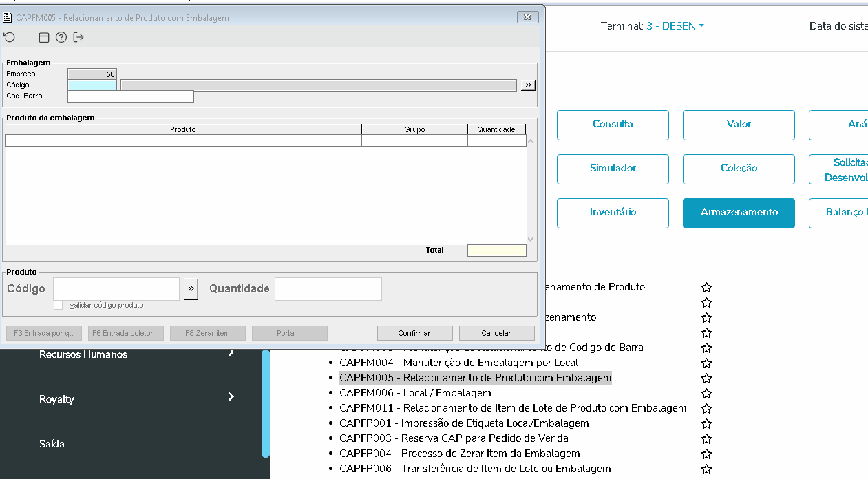Click the Quantidade input field
868x479 pixels.
328,289
